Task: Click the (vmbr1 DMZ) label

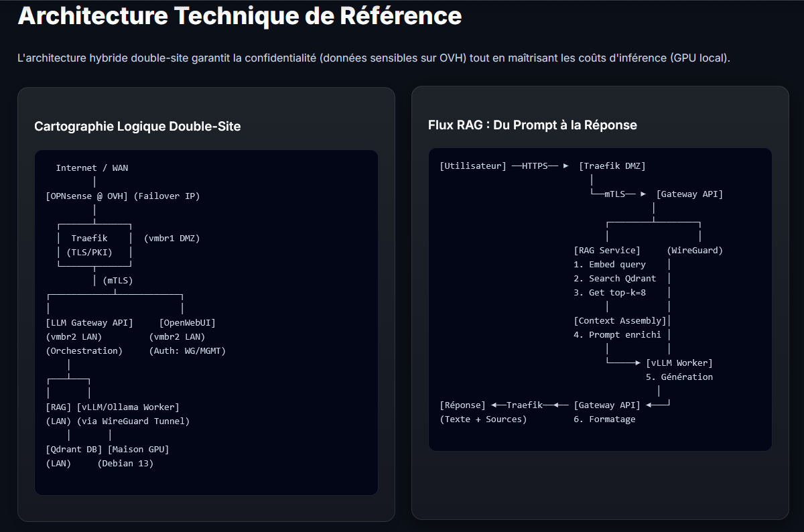Action: pyautogui.click(x=172, y=239)
